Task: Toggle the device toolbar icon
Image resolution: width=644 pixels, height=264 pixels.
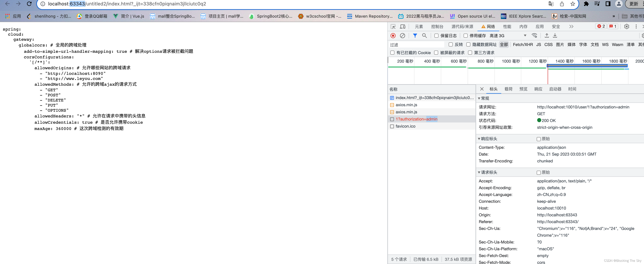Action: (x=403, y=26)
